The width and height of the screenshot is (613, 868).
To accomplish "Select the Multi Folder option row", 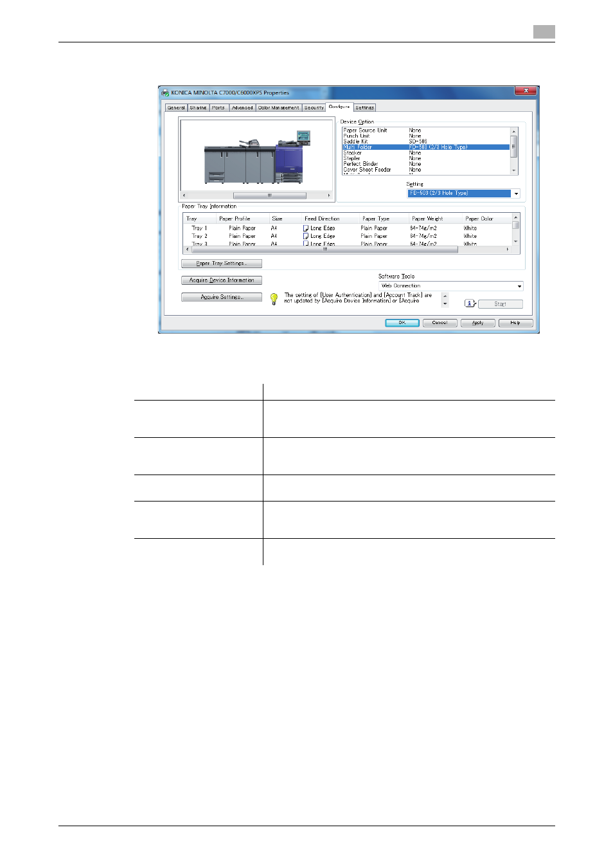I will click(x=426, y=147).
